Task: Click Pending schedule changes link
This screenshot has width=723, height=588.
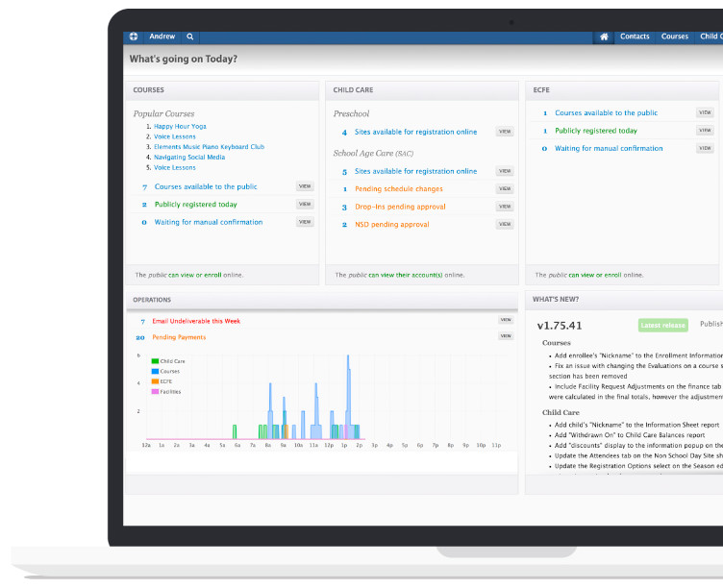Action: tap(399, 189)
